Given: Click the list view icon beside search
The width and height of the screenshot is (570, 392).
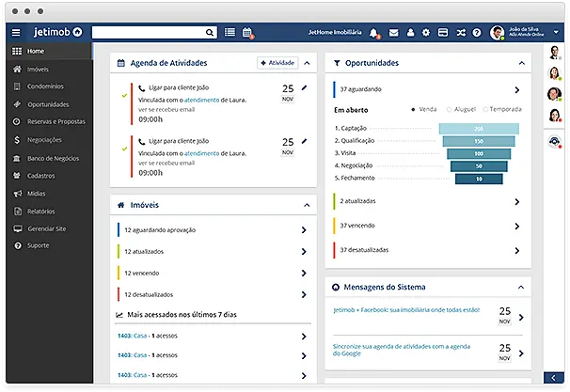Looking at the screenshot, I should (230, 33).
